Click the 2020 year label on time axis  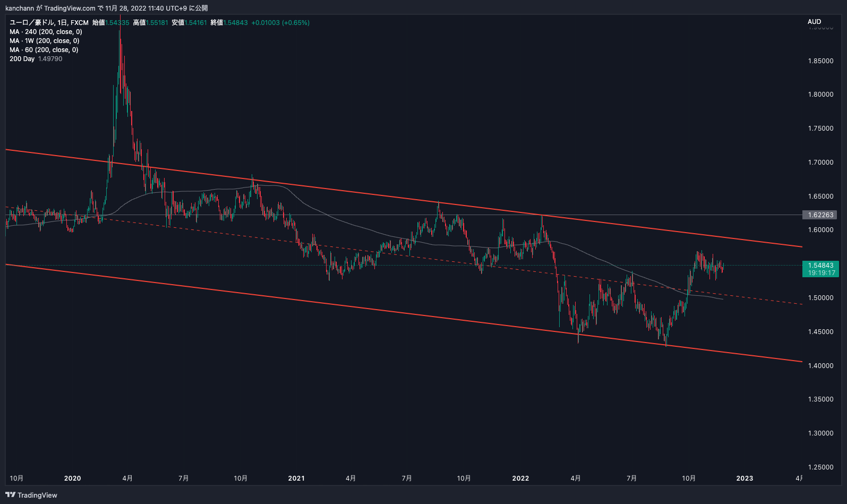point(73,479)
